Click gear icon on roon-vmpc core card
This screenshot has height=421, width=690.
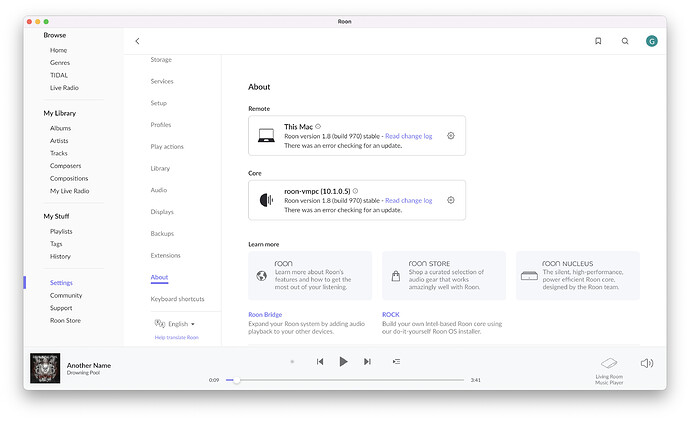pyautogui.click(x=451, y=200)
